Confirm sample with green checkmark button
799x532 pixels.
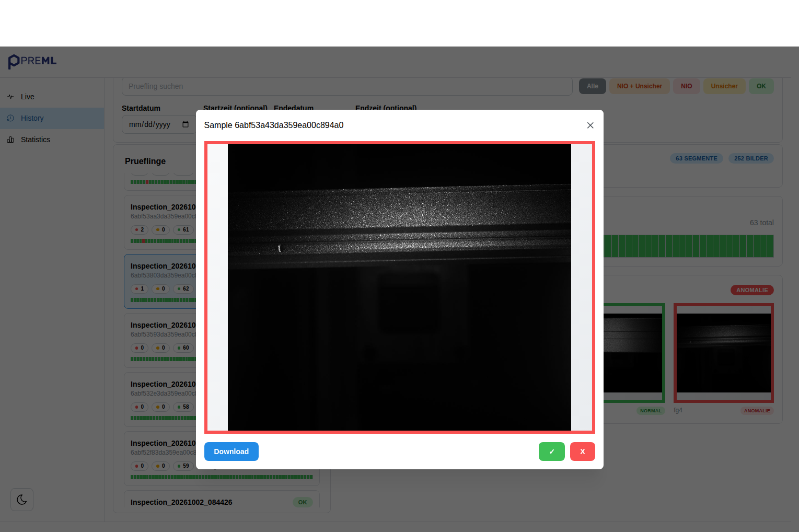(552, 452)
